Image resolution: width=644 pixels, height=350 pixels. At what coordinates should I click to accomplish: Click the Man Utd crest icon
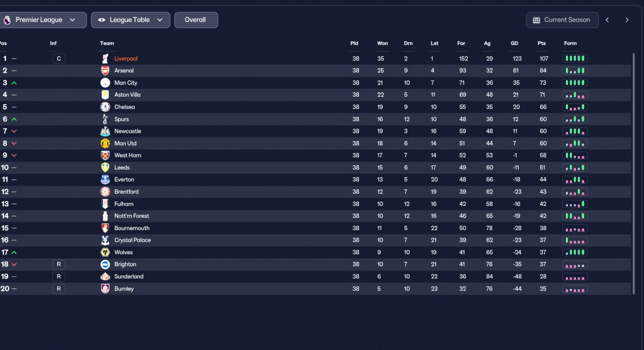(105, 143)
